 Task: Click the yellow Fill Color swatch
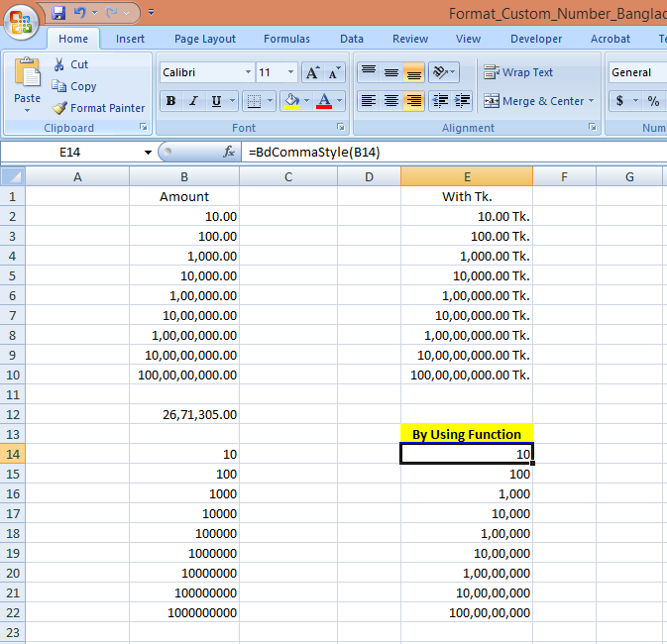[290, 101]
